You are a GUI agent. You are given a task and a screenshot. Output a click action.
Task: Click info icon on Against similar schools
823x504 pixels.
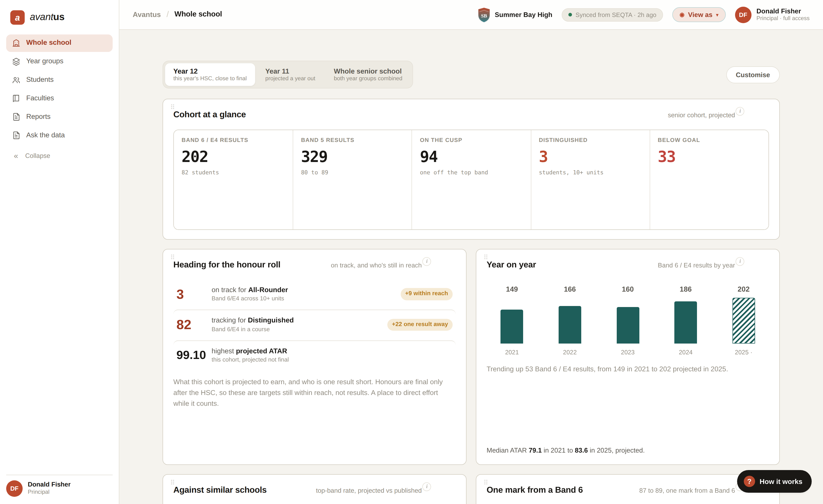pyautogui.click(x=426, y=487)
